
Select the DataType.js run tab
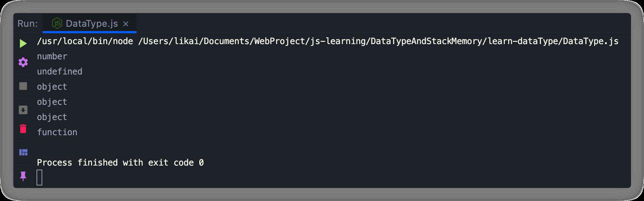click(90, 23)
